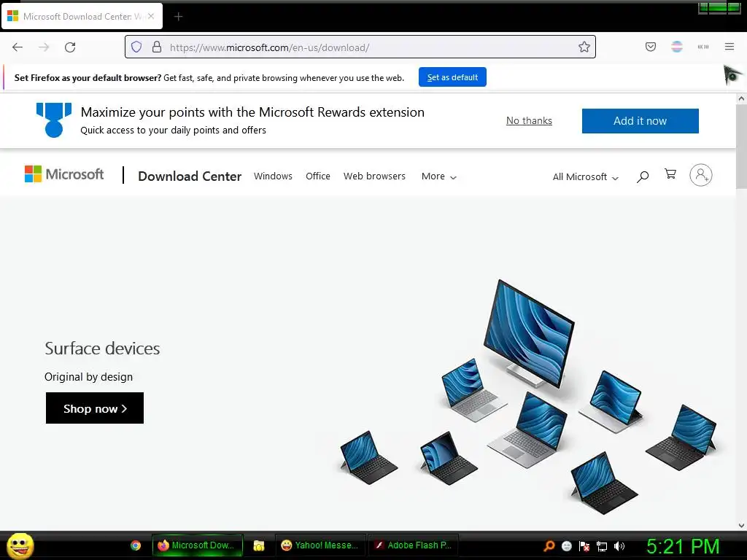Click the Surface devices heading text
Screen dimensions: 747x560
[102, 349]
